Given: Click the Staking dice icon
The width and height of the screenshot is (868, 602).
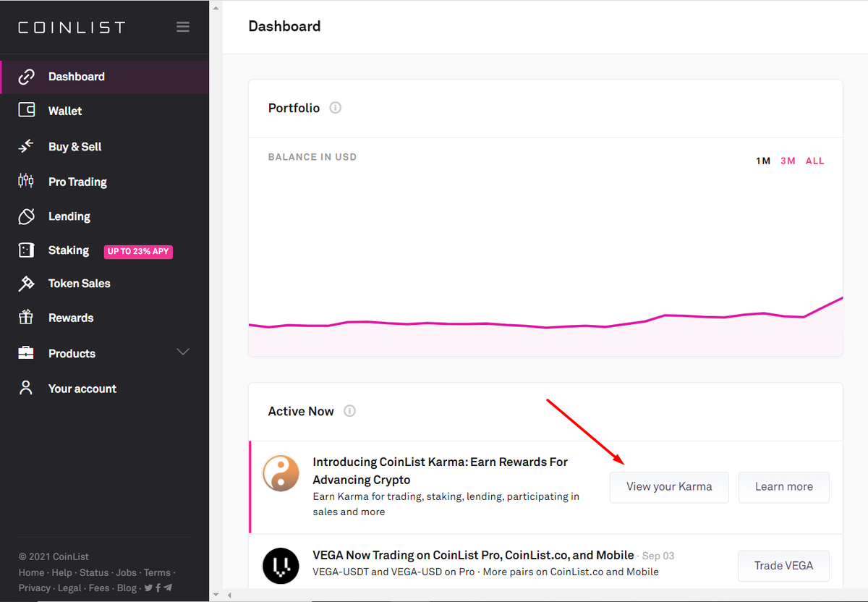Looking at the screenshot, I should point(26,250).
